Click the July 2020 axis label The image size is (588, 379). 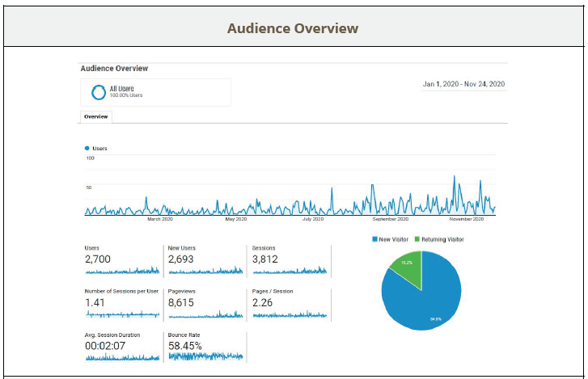point(313,219)
